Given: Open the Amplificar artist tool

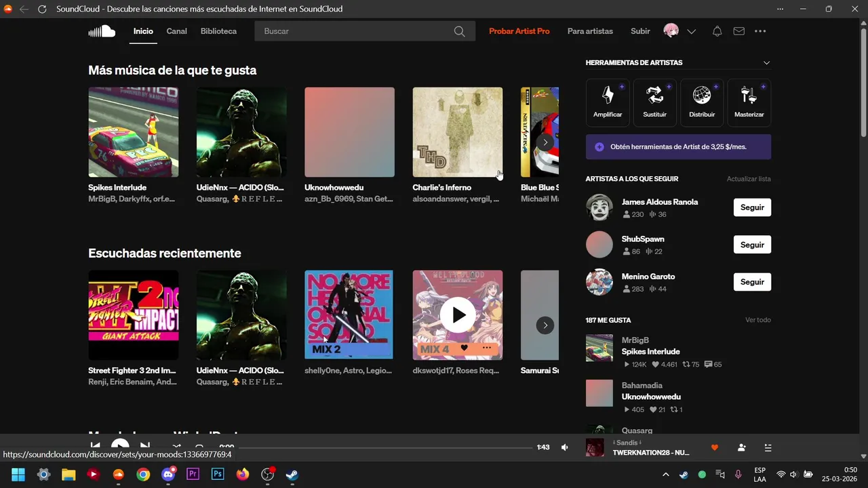Looking at the screenshot, I should 608,102.
